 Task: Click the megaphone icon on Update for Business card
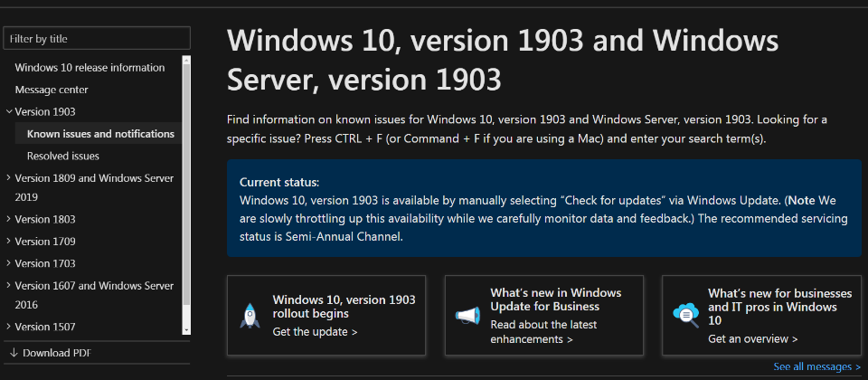coord(467,316)
